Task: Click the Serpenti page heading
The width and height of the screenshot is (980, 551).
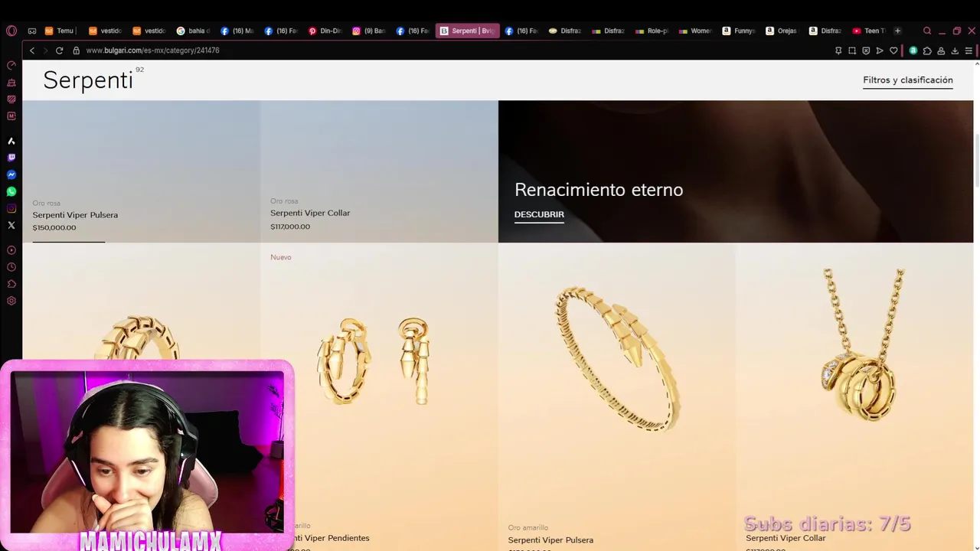Action: click(x=88, y=80)
